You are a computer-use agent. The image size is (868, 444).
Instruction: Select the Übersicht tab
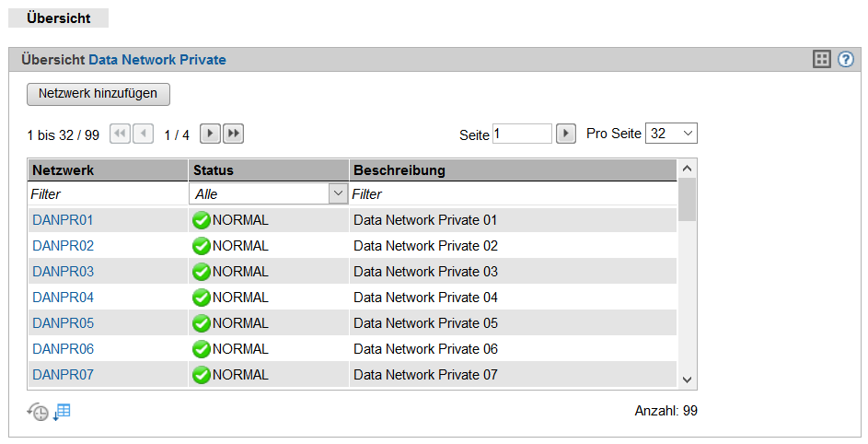59,18
